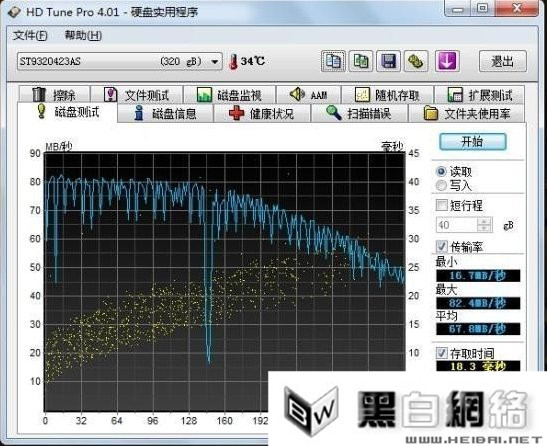Toggle the 传输率 transfer rate checkbox
Screen dimensions: 547x446
coord(442,246)
